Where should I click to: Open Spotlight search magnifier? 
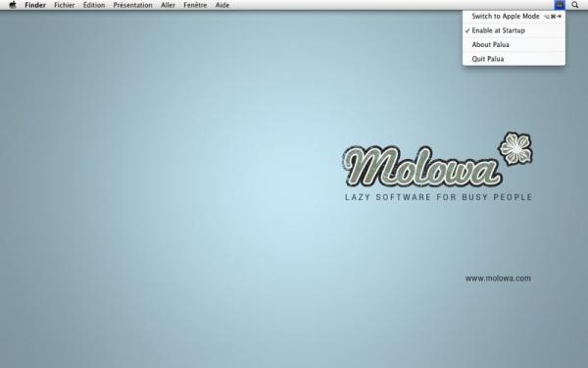point(575,5)
